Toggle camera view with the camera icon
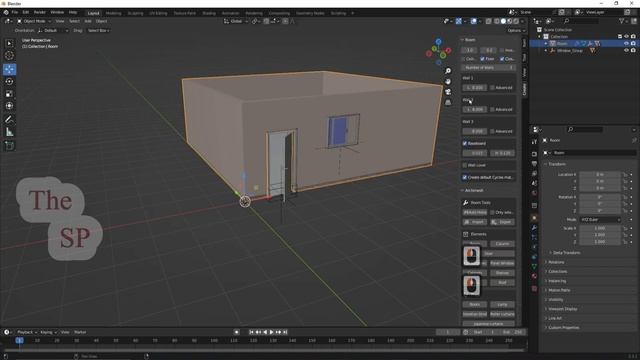 point(448,92)
